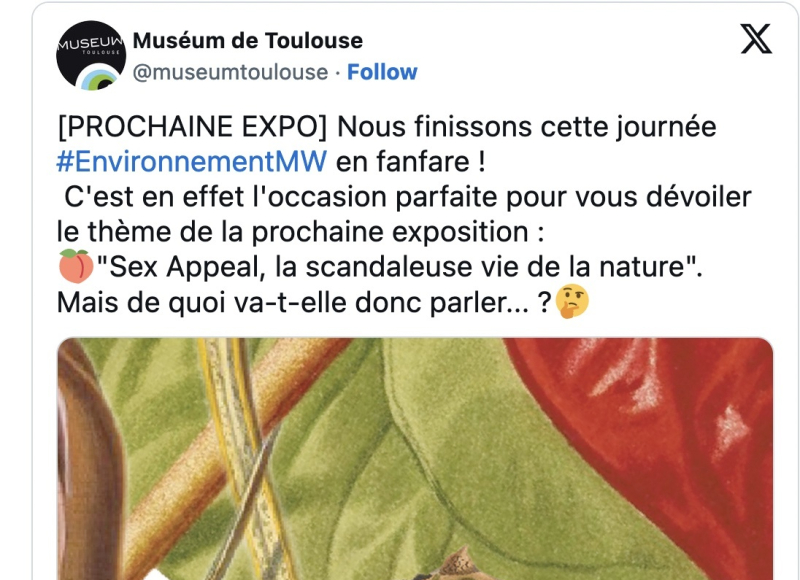Screen dimensions: 800x580
Task: Click the Muséum de Toulouse display name
Action: [247, 41]
